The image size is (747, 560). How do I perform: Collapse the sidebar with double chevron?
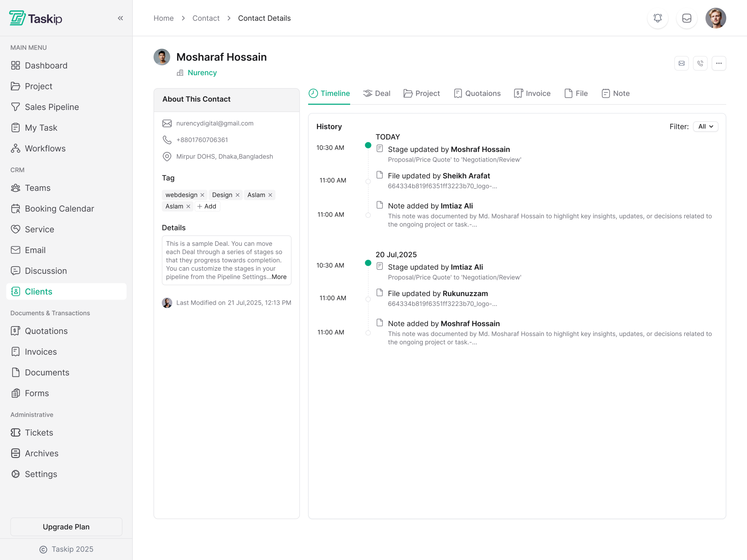pos(120,18)
